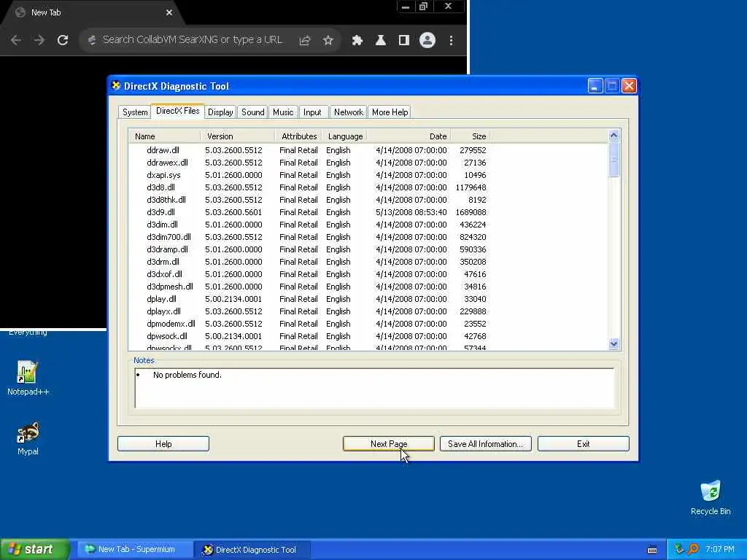Click the DirectX Diagnostic Tool taskbar button
This screenshot has width=747, height=560.
pos(252,550)
